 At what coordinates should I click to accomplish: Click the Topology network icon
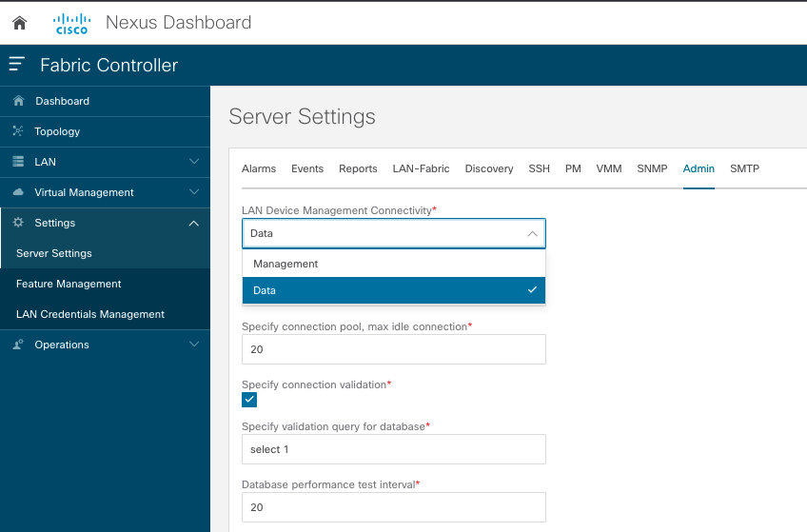(x=18, y=131)
